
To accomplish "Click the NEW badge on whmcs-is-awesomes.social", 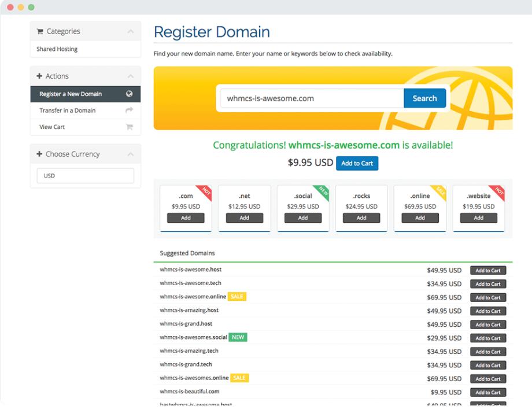I will [238, 337].
